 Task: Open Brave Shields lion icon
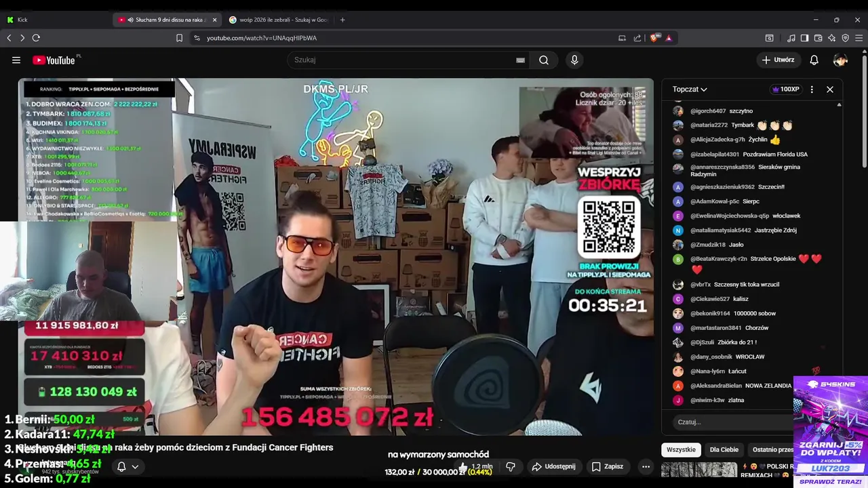pyautogui.click(x=654, y=38)
